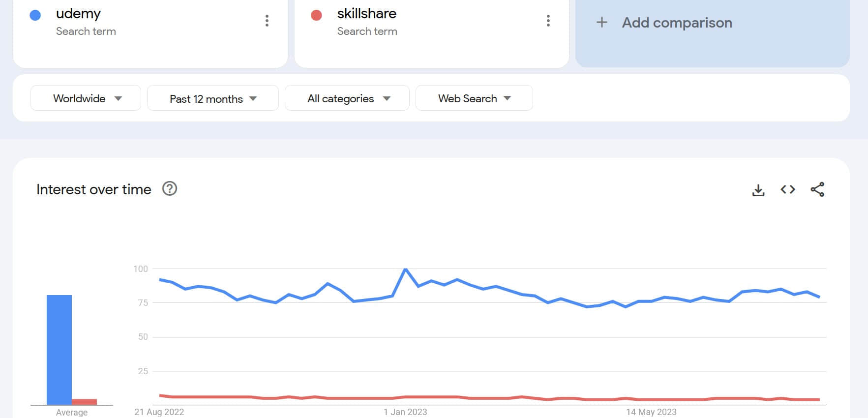Screen dimensions: 868x418
Task: Open the Web Search type dropdown
Action: [474, 98]
